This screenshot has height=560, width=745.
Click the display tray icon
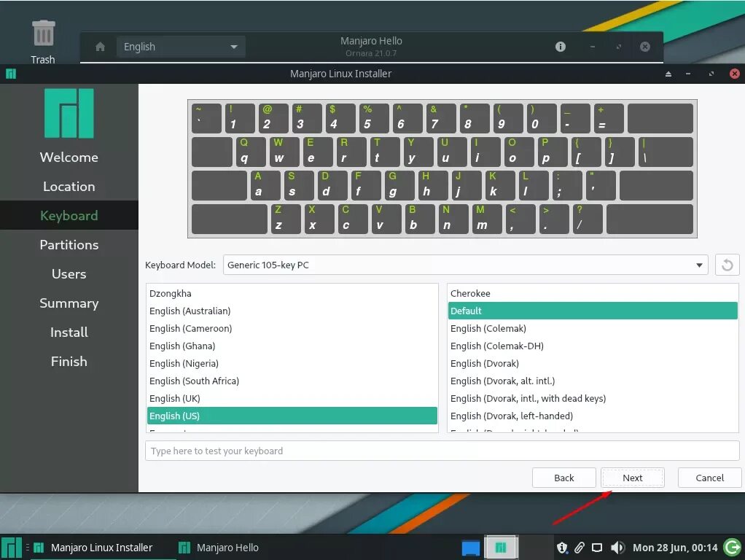[597, 548]
